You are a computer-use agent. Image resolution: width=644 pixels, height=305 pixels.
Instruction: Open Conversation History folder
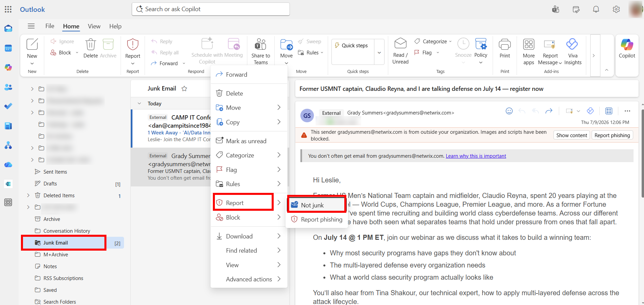click(x=67, y=231)
